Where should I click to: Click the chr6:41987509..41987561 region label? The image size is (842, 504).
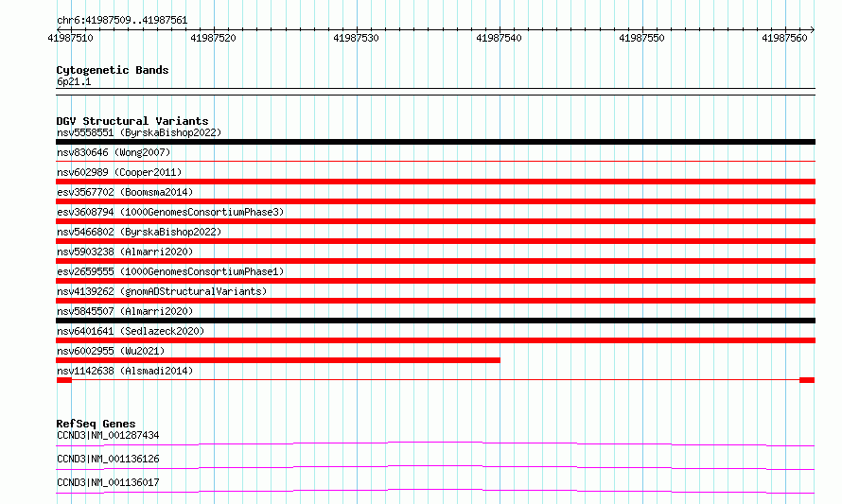(122, 20)
